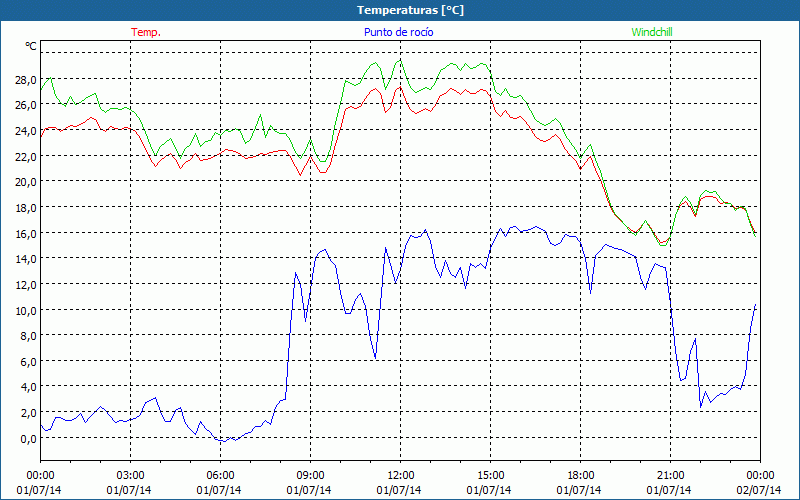This screenshot has height=500, width=800.
Task: Click the 0,0 y-axis value
Action: click(x=29, y=439)
